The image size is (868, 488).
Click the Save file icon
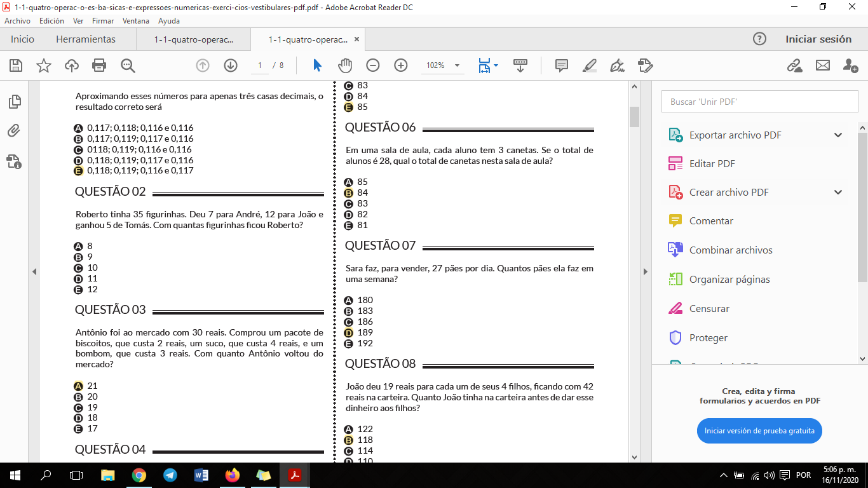pyautogui.click(x=16, y=65)
